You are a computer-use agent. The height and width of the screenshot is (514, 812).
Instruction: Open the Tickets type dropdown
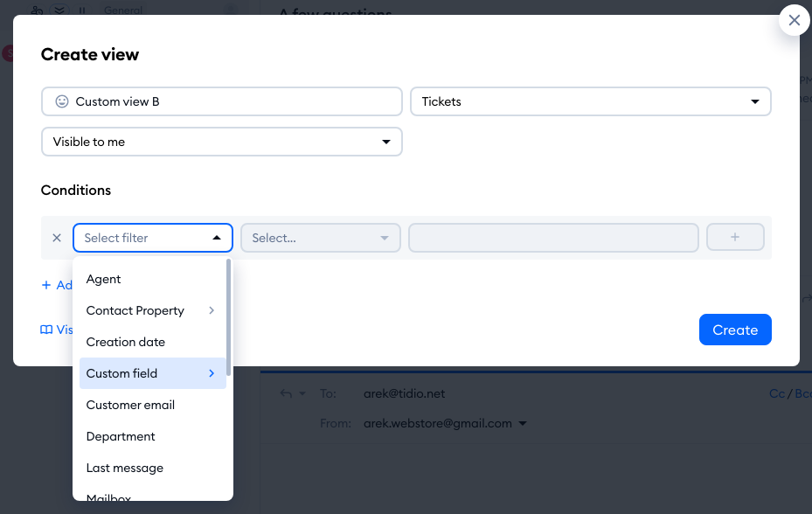coord(590,101)
